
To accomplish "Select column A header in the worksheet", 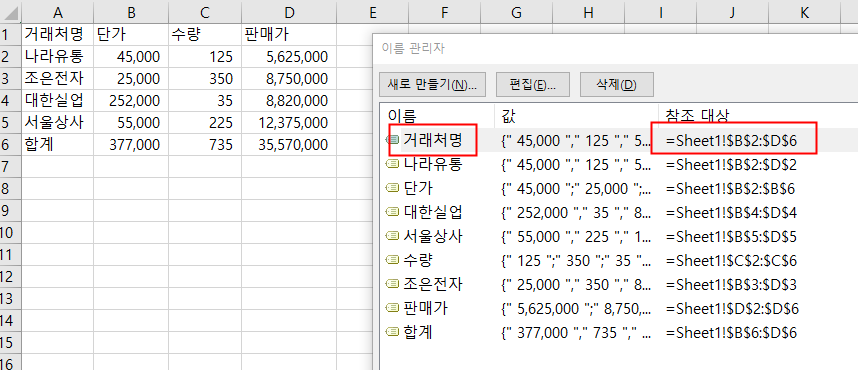I will click(x=57, y=12).
